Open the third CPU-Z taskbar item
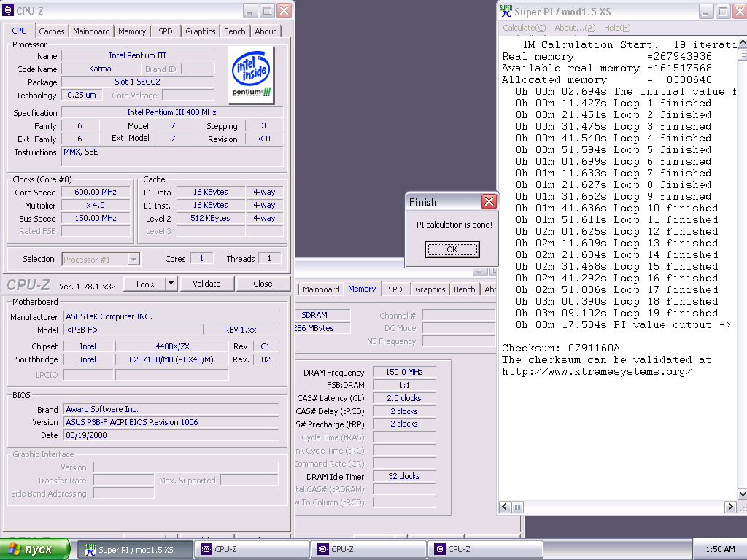747x560 pixels. pyautogui.click(x=485, y=550)
